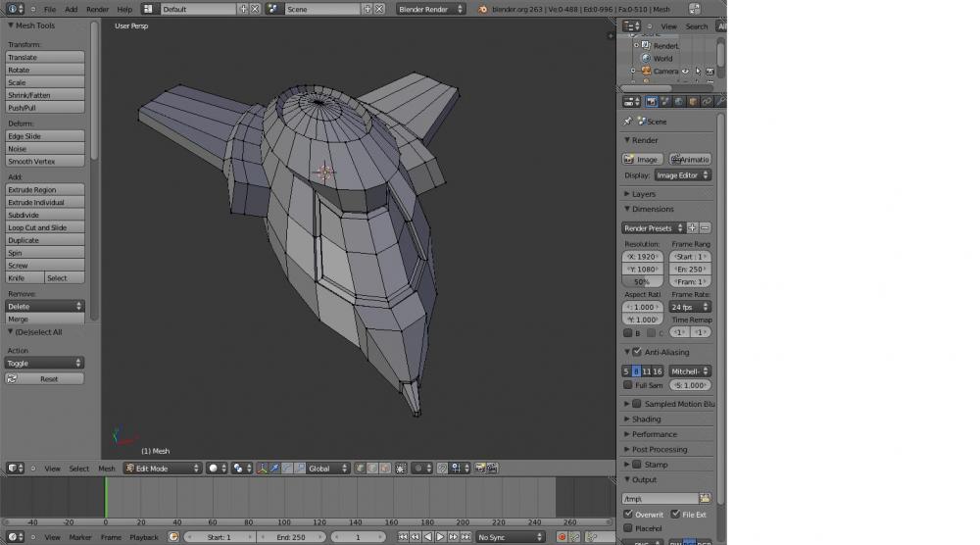Expand the Post Processing panel
980x545 pixels.
pyautogui.click(x=659, y=449)
